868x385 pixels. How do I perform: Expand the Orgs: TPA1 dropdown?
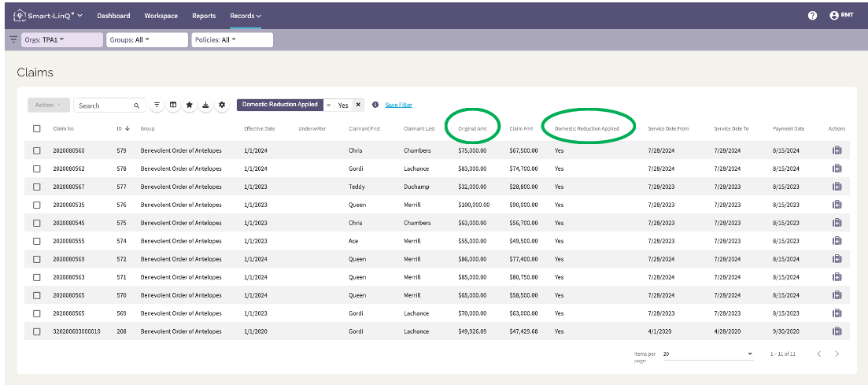point(62,40)
